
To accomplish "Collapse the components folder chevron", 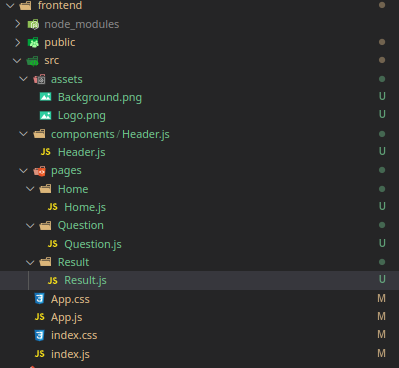I will point(23,134).
